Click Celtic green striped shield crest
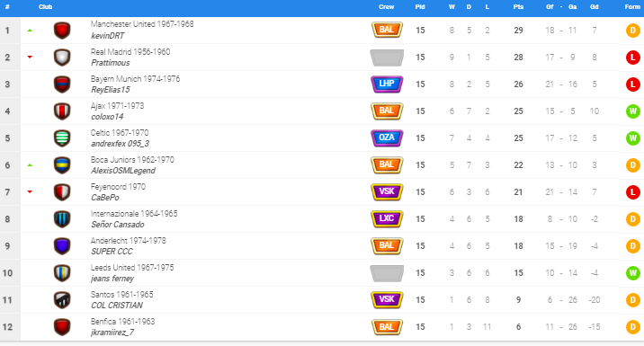 point(62,138)
